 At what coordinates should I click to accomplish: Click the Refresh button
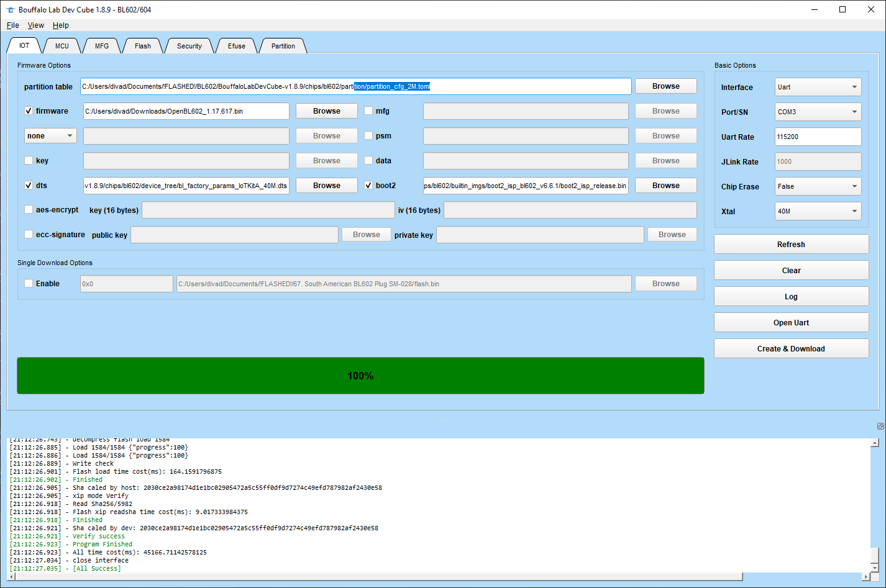(x=791, y=245)
